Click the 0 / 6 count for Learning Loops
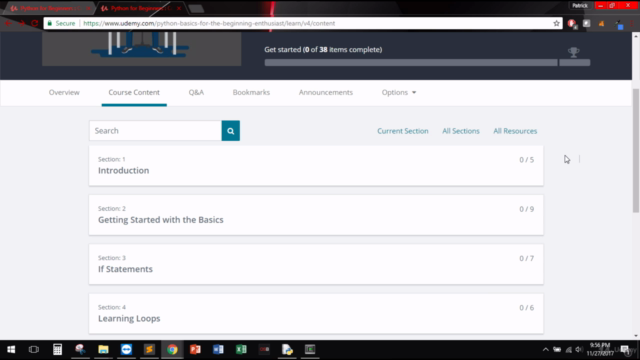The image size is (640, 360). [x=527, y=308]
